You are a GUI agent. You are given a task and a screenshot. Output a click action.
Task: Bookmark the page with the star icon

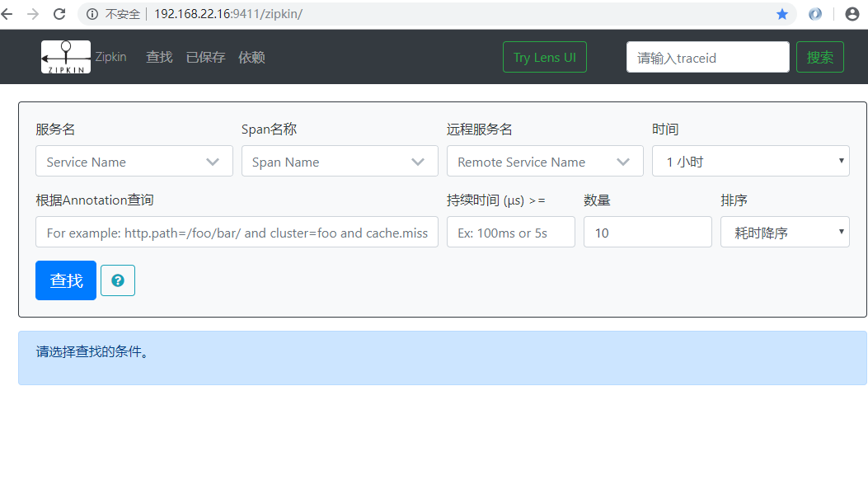pyautogui.click(x=781, y=13)
